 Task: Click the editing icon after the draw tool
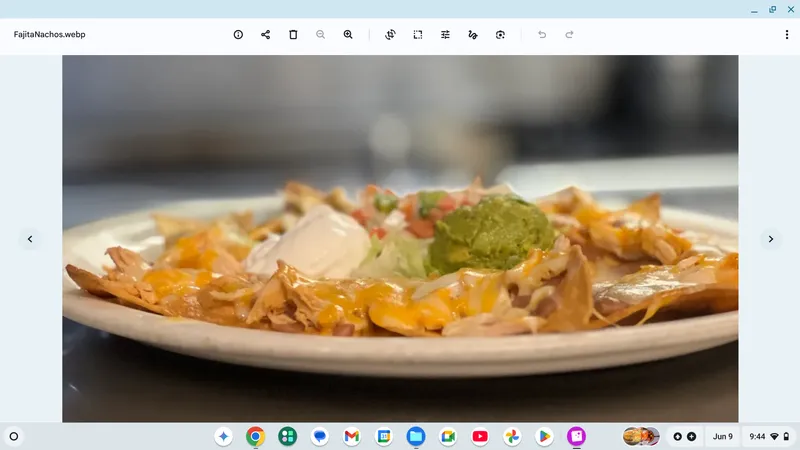point(501,35)
